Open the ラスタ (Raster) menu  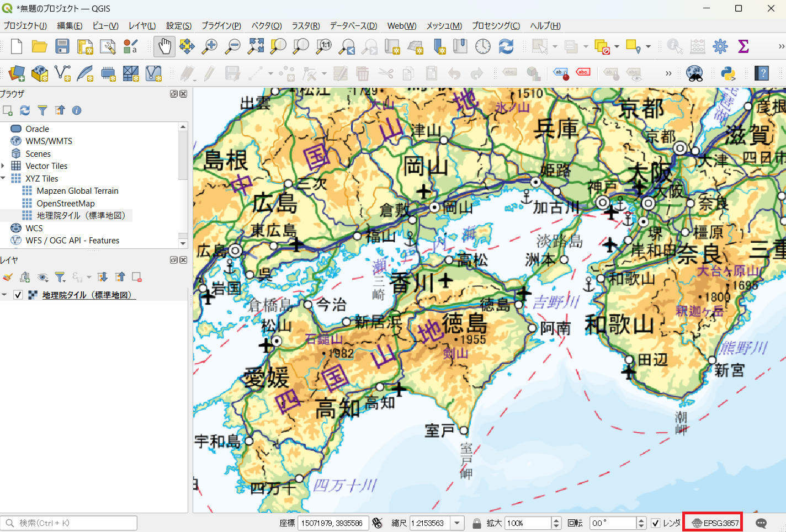click(x=306, y=26)
